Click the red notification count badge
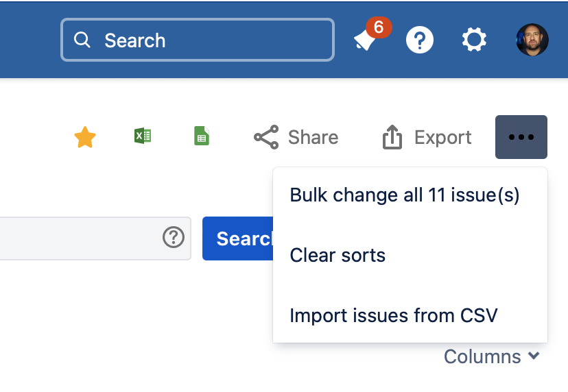568x392 pixels. 379,27
